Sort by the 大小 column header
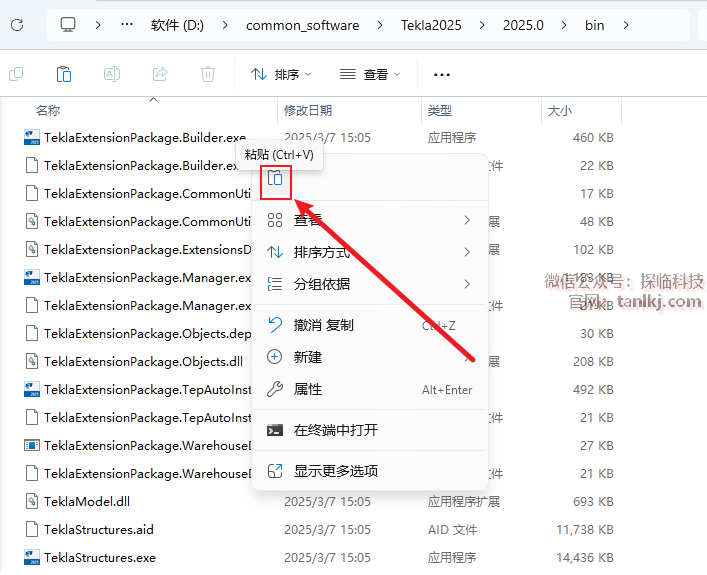This screenshot has height=575, width=707. tap(560, 110)
